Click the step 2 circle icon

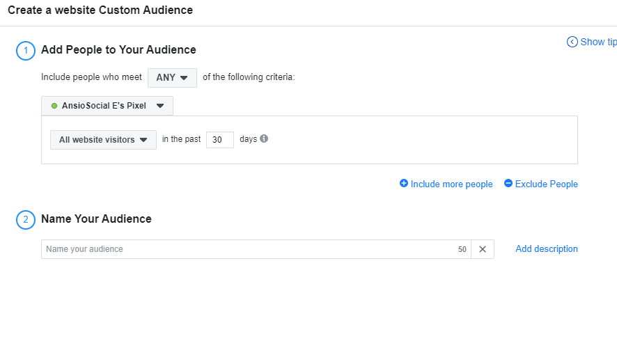pyautogui.click(x=26, y=219)
